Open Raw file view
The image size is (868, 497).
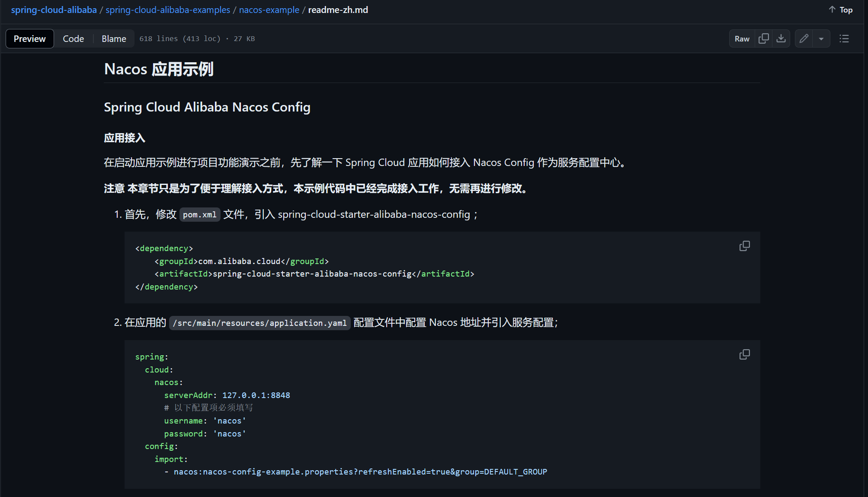tap(742, 38)
